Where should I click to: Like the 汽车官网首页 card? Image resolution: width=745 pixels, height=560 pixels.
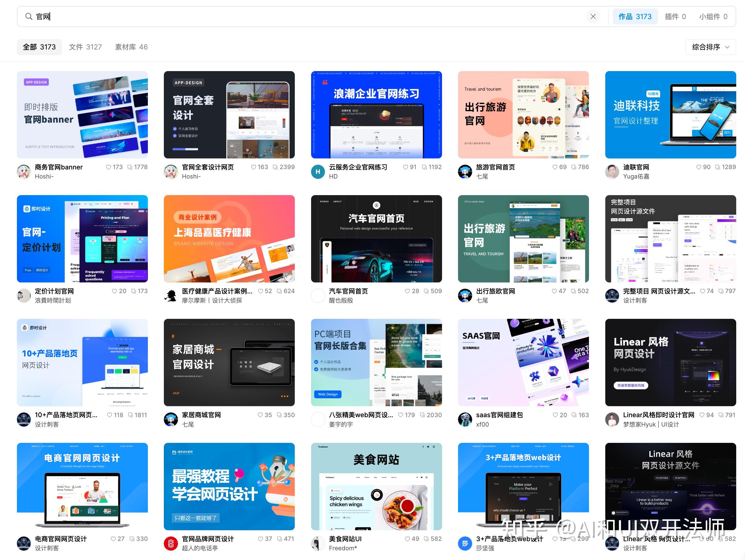tap(407, 291)
